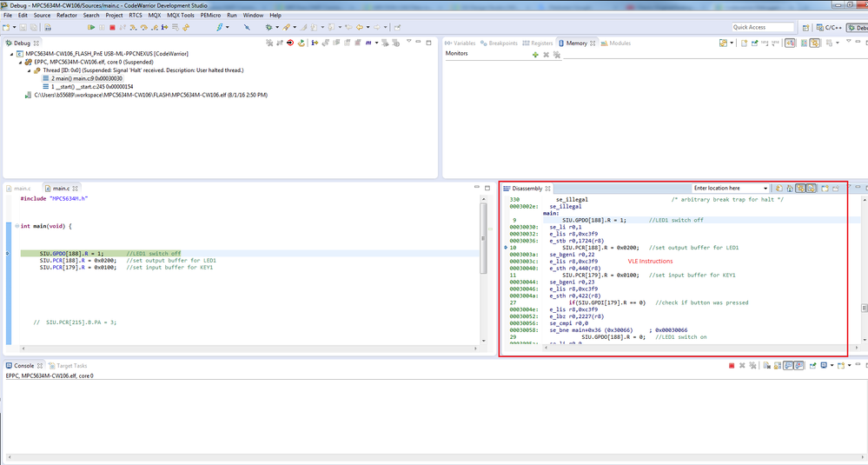Switch to the C/C++ perspective
The image size is (868, 465).
pos(831,27)
